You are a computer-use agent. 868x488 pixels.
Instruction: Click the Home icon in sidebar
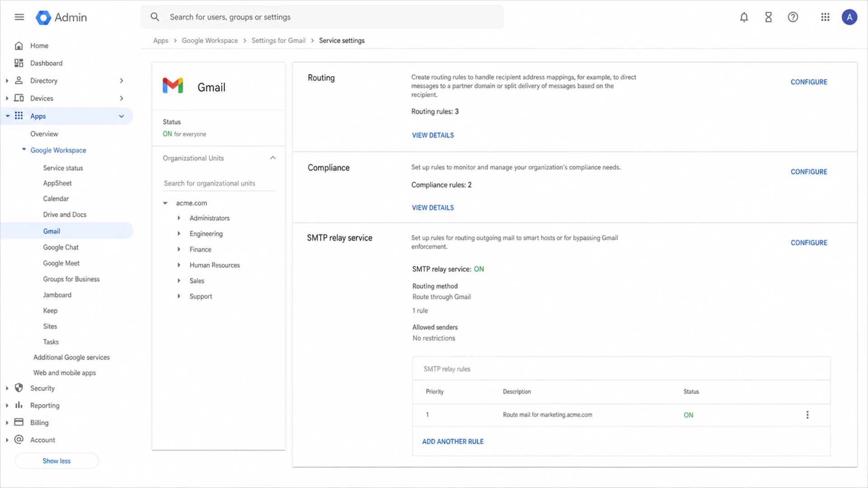coord(19,46)
